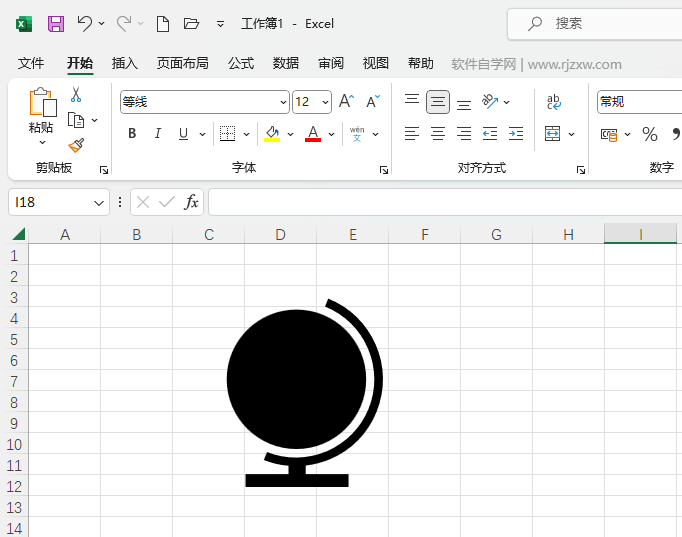This screenshot has width=682, height=537.
Task: Open borders dropdown arrow
Action: [246, 134]
